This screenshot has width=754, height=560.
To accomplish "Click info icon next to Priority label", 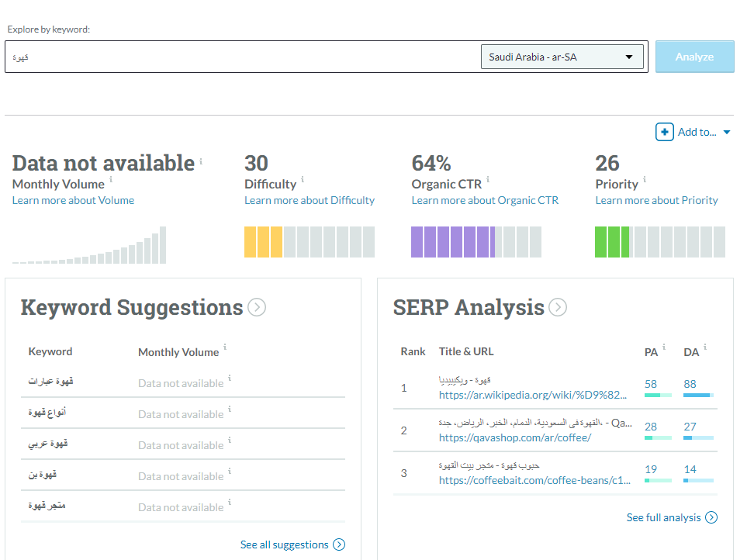I will point(645,180).
